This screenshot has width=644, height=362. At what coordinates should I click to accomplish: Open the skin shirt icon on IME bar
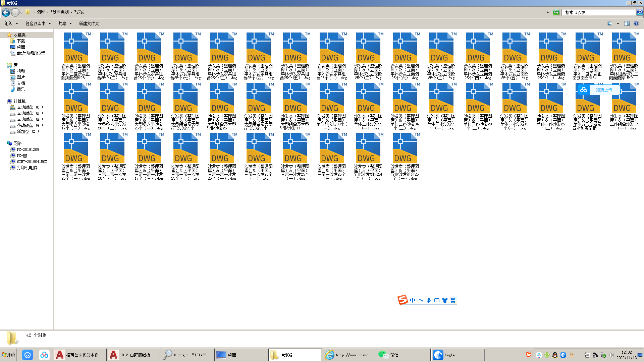click(x=445, y=300)
